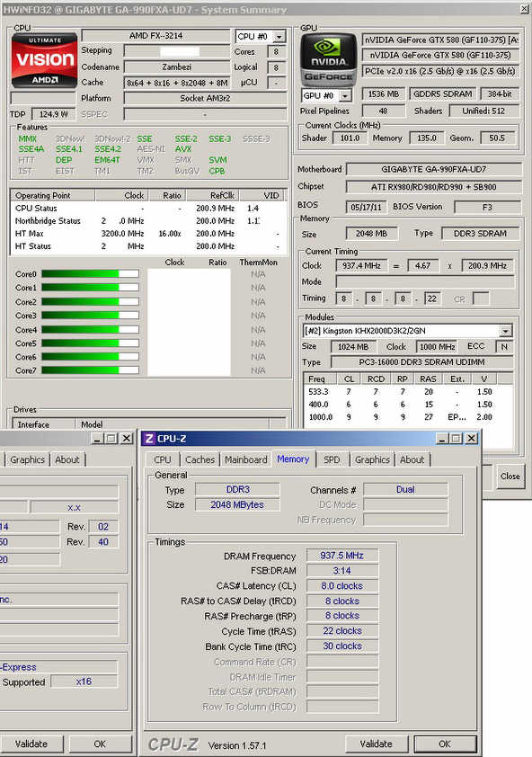This screenshot has width=532, height=757.
Task: Close the front CPU-Z window
Action: (x=472, y=439)
